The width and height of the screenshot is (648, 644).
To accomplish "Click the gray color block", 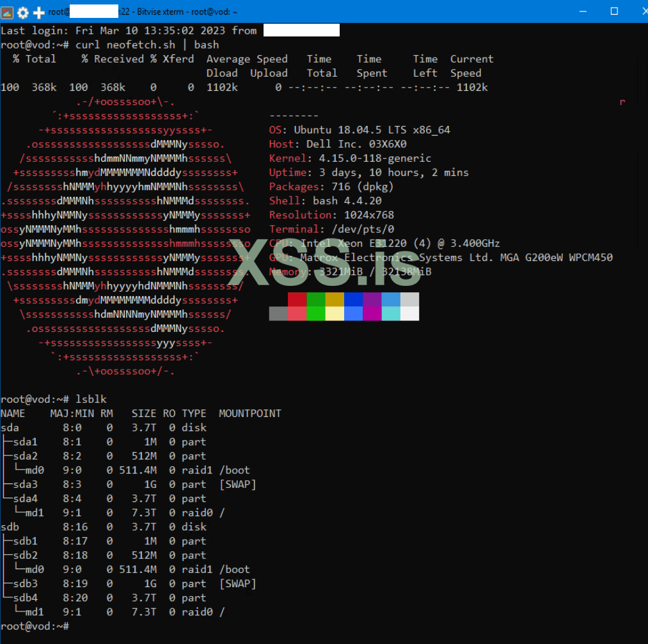I will coord(278,313).
